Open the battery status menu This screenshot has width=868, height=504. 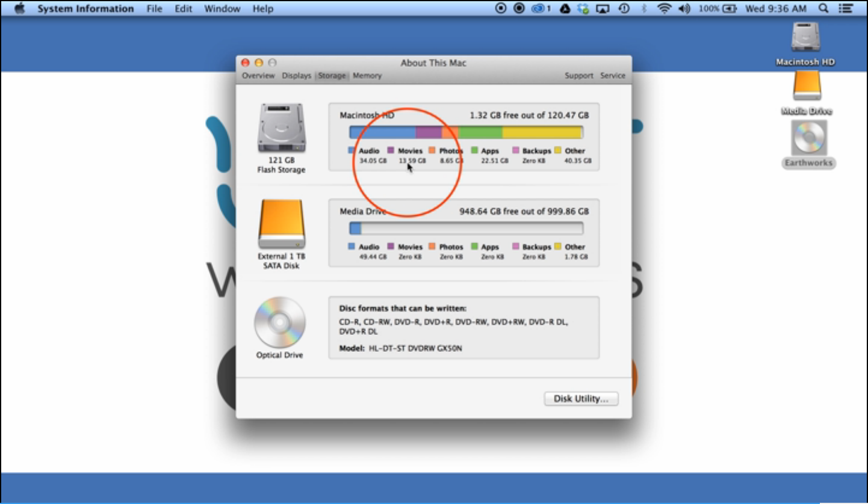tap(718, 8)
